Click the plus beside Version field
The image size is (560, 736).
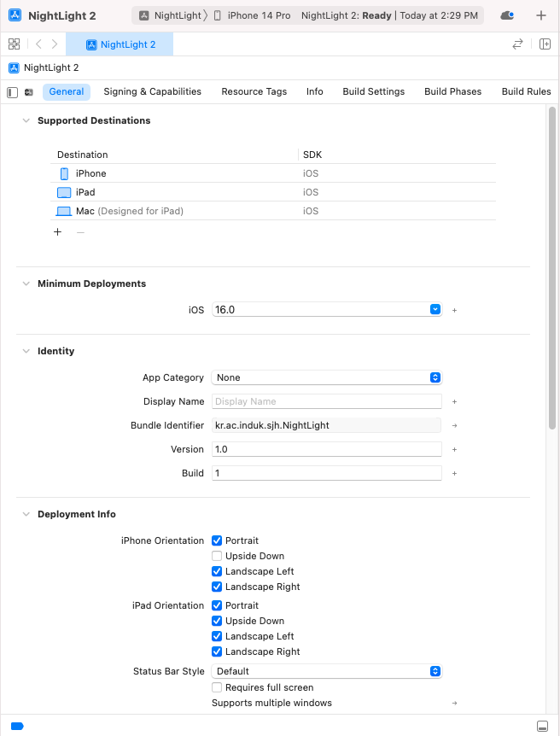pos(454,450)
